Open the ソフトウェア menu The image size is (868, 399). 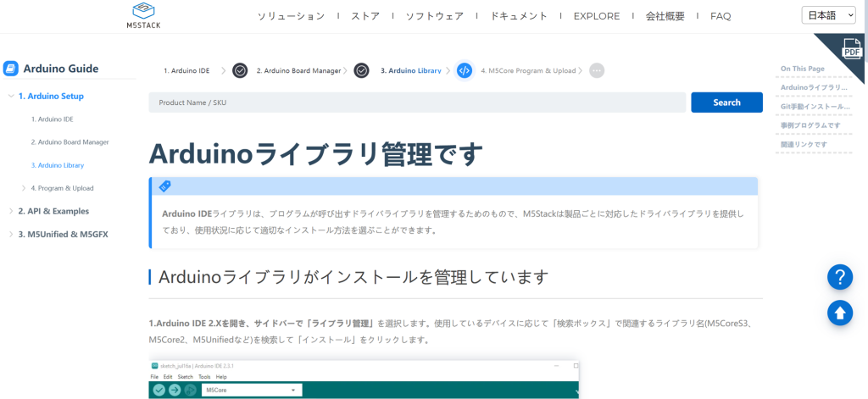pyautogui.click(x=435, y=16)
